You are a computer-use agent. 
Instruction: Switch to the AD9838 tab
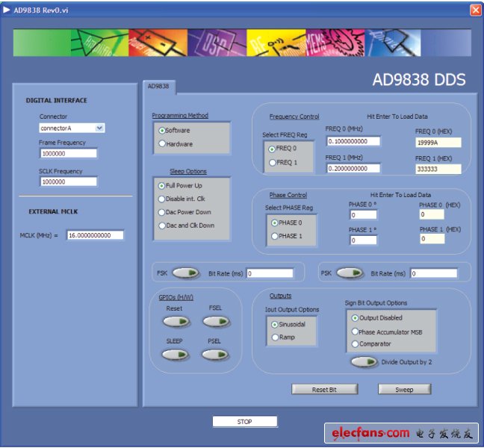click(158, 87)
